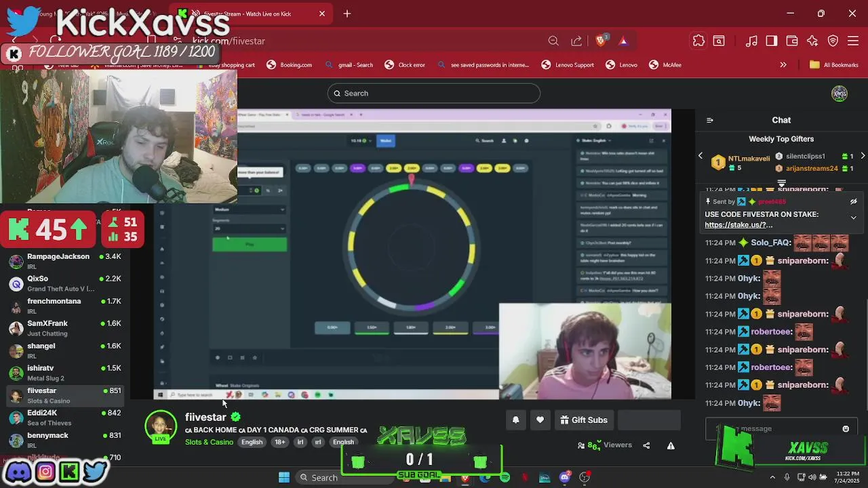
Task: Click the zoom magnifier in address bar
Action: 553,41
